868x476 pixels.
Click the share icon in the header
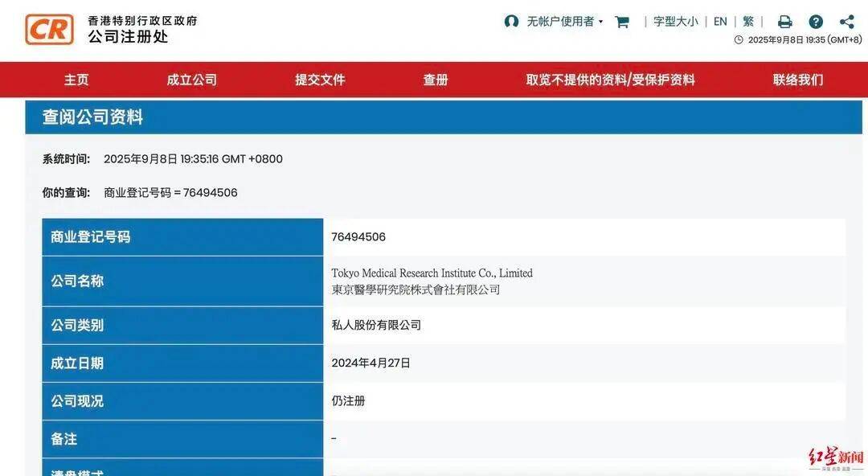click(846, 21)
